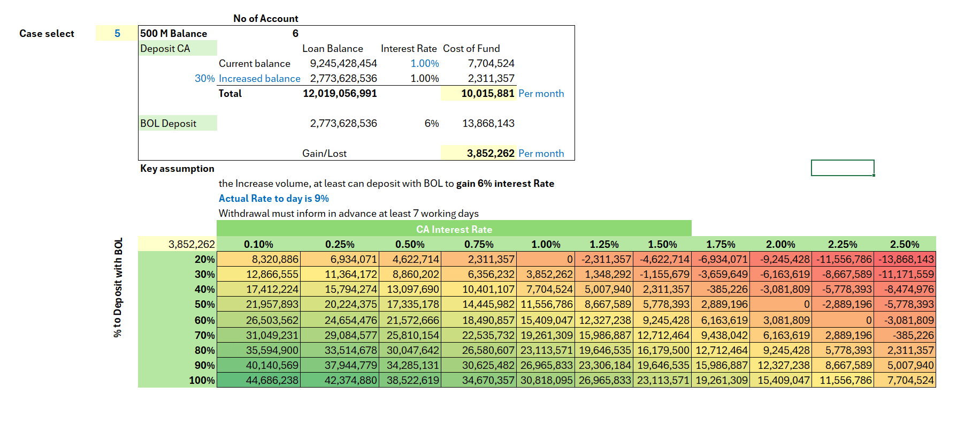Click the 'Actual Rate to day is 9%' line
Image resolution: width=980 pixels, height=439 pixels.
(273, 198)
